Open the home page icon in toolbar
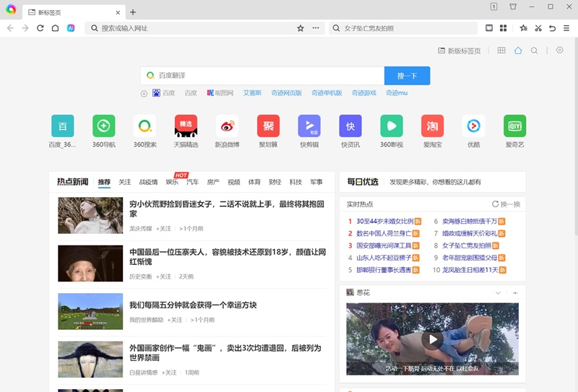Viewport: 578px width, 392px height. pos(56,28)
